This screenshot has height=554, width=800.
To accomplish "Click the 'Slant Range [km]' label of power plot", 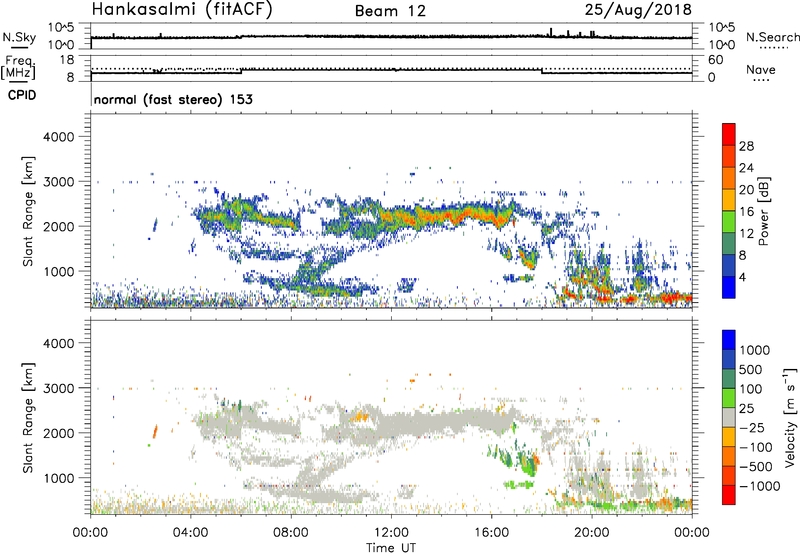I will [28, 211].
